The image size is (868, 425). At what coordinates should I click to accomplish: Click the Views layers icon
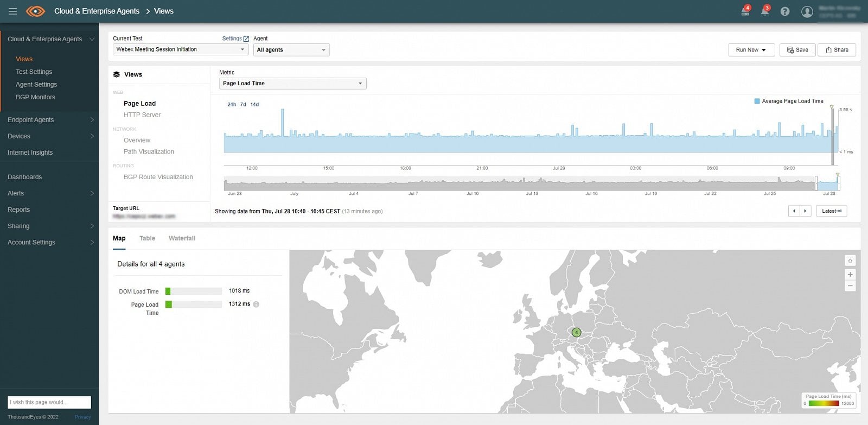coord(117,74)
